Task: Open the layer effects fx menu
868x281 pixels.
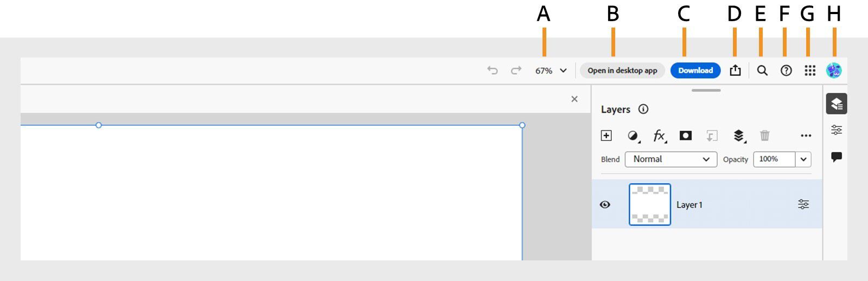Action: 659,136
